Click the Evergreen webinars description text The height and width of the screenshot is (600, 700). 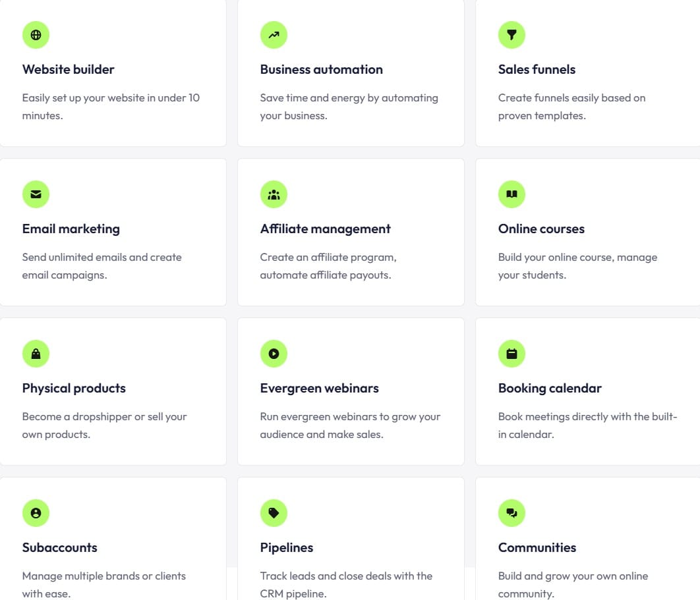[350, 425]
